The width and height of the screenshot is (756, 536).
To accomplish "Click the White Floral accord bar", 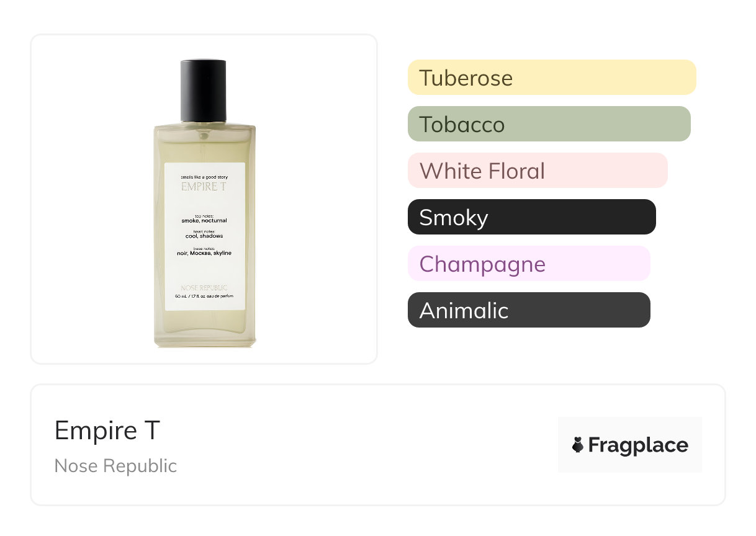I will point(538,171).
